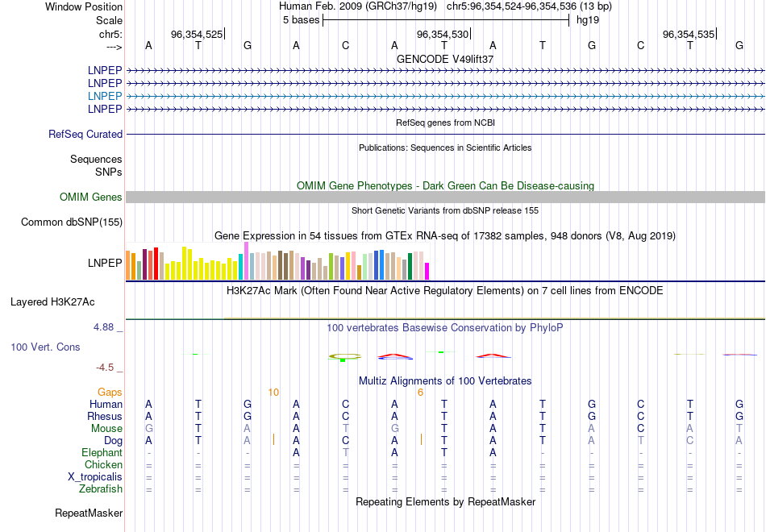
Task: Click LNPEP label beside the expression chart
Action: pyautogui.click(x=105, y=263)
